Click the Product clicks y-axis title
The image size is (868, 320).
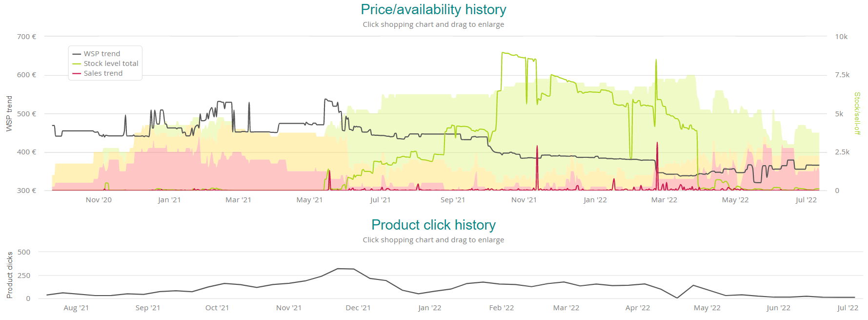[x=9, y=275]
